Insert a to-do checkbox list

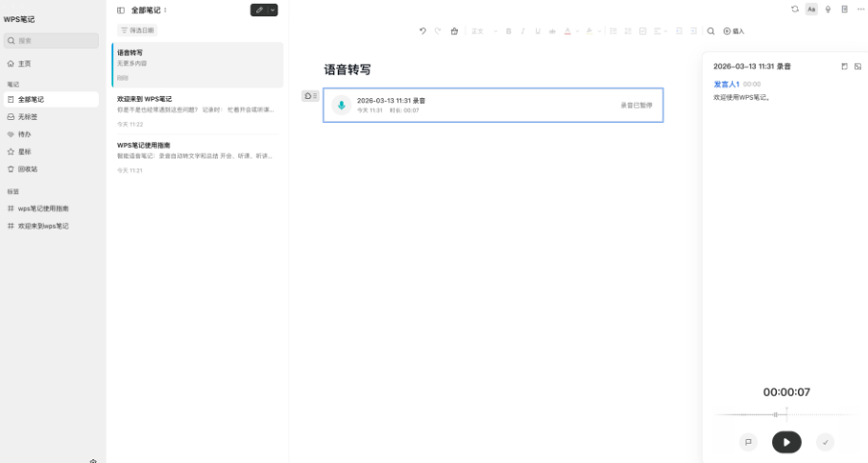tap(642, 31)
